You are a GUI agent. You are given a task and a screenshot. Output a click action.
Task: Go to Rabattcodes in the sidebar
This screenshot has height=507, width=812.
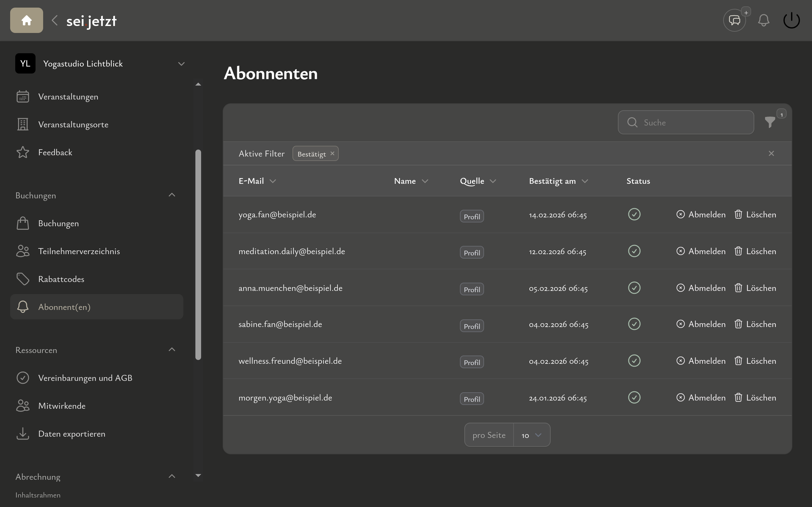point(61,279)
